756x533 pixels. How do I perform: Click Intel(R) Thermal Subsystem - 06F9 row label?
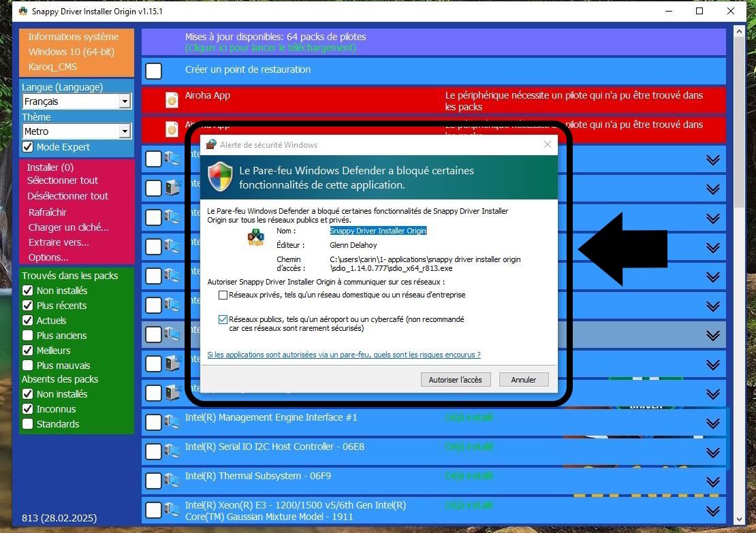[258, 476]
